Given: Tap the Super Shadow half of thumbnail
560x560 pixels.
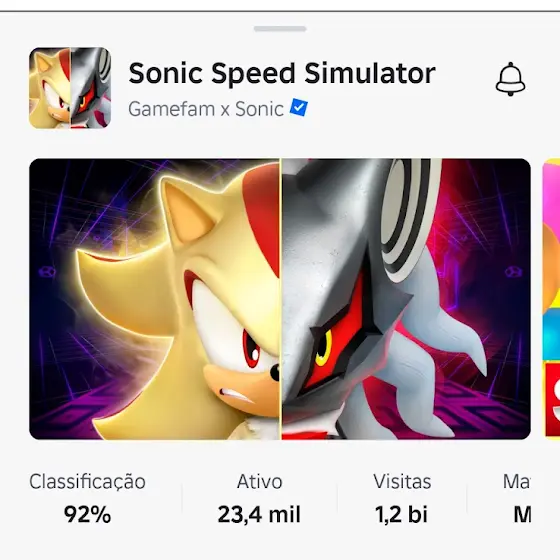Looking at the screenshot, I should (x=155, y=299).
